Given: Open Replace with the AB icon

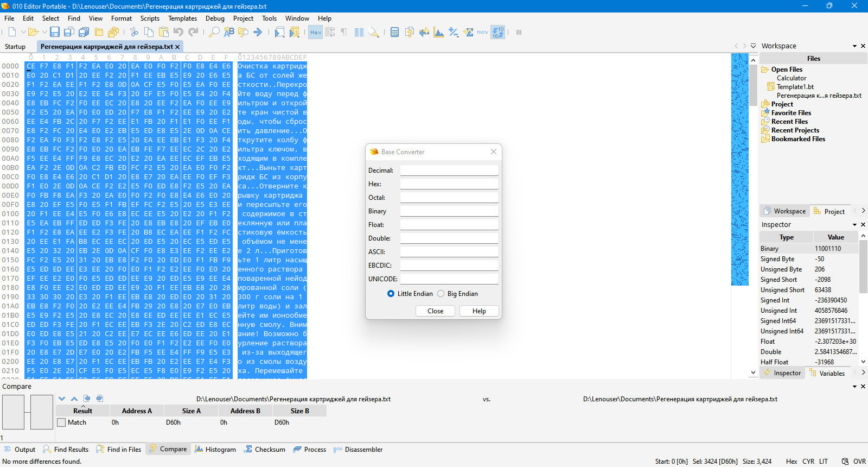Looking at the screenshot, I should [229, 32].
